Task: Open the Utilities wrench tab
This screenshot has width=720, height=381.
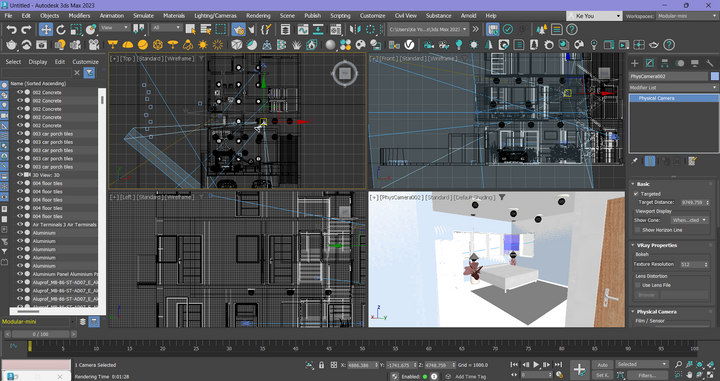Action: (x=710, y=63)
